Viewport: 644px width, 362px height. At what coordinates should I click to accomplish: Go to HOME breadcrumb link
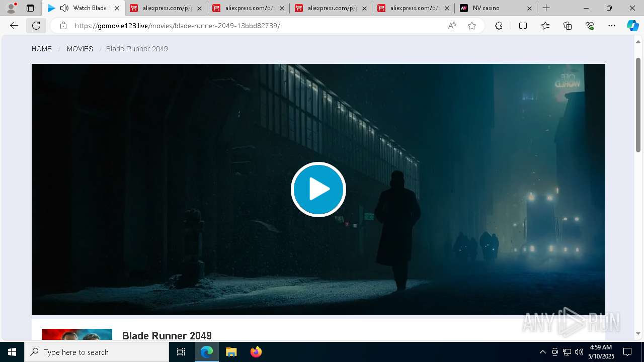click(42, 49)
